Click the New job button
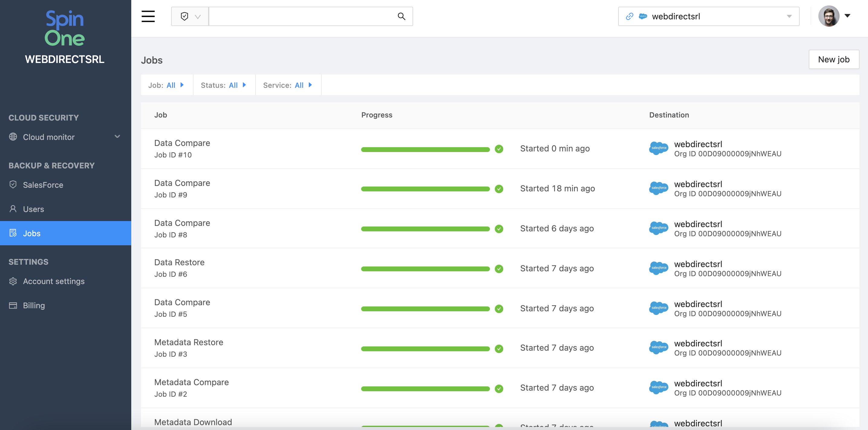Viewport: 868px width, 430px height. [833, 59]
